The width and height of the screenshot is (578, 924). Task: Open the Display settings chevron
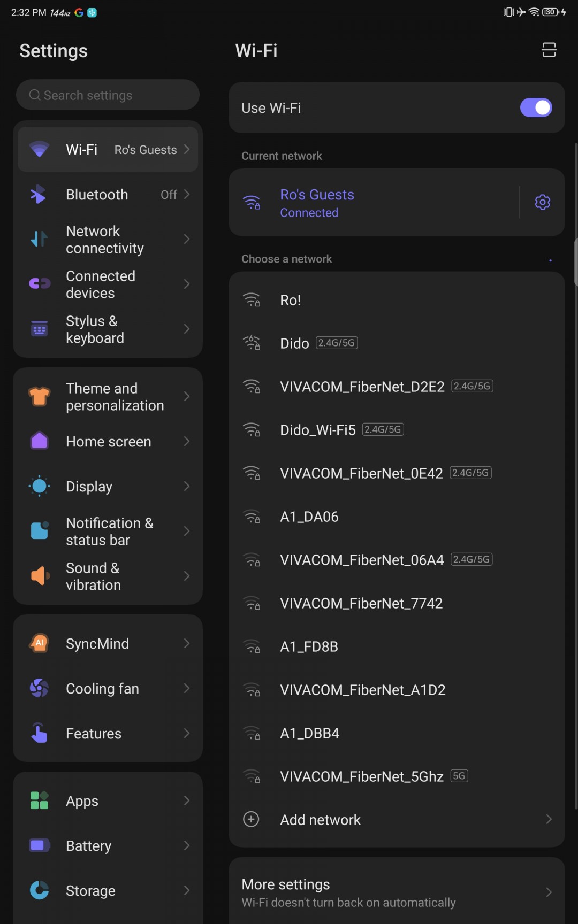click(x=187, y=486)
